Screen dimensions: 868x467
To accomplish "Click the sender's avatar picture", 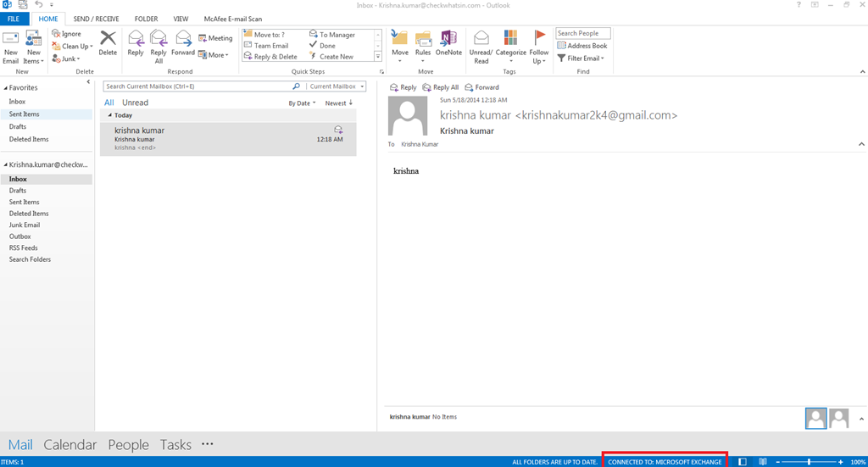I will pyautogui.click(x=408, y=115).
